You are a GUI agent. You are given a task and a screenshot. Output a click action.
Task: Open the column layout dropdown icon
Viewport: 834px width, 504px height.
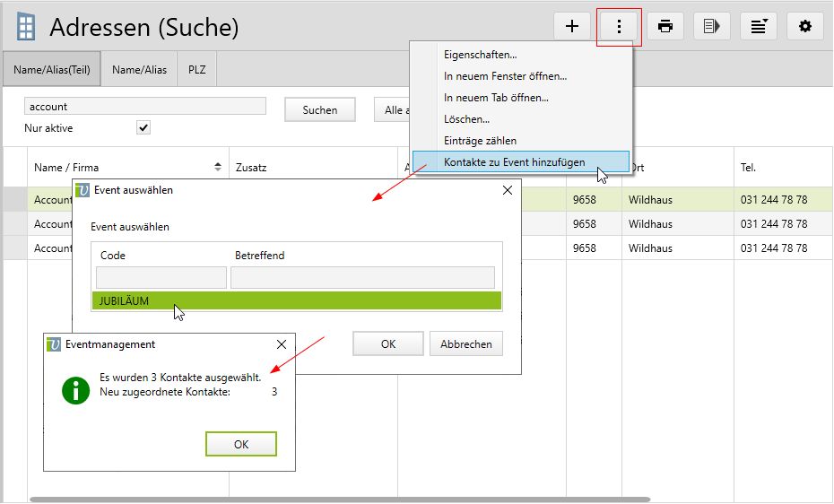click(x=759, y=26)
